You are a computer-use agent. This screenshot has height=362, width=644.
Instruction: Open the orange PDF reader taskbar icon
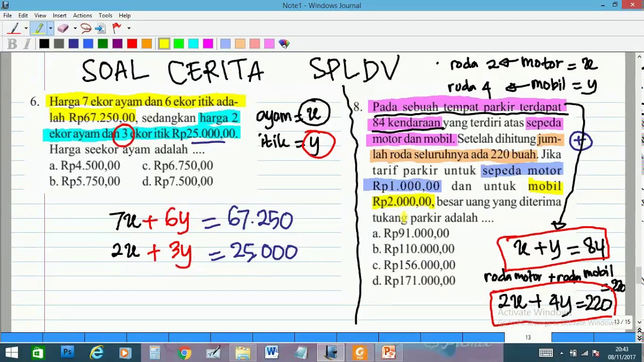click(360, 352)
